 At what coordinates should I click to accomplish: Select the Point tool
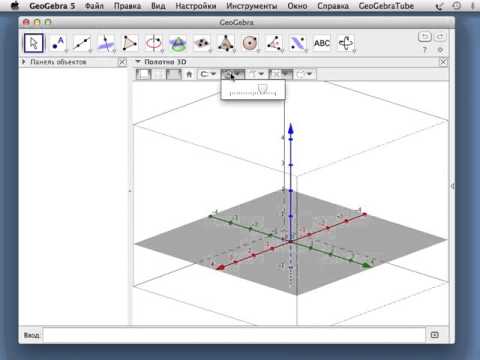pyautogui.click(x=58, y=43)
